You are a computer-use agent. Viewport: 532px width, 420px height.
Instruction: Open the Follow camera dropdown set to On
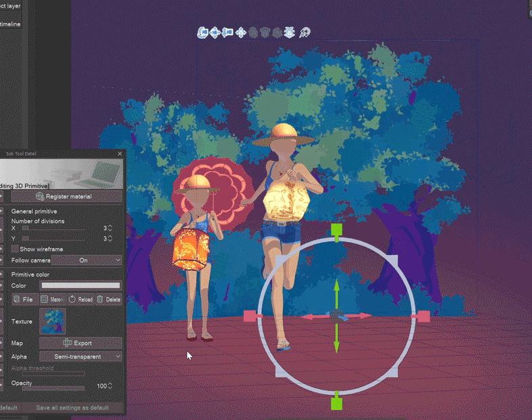(x=87, y=260)
